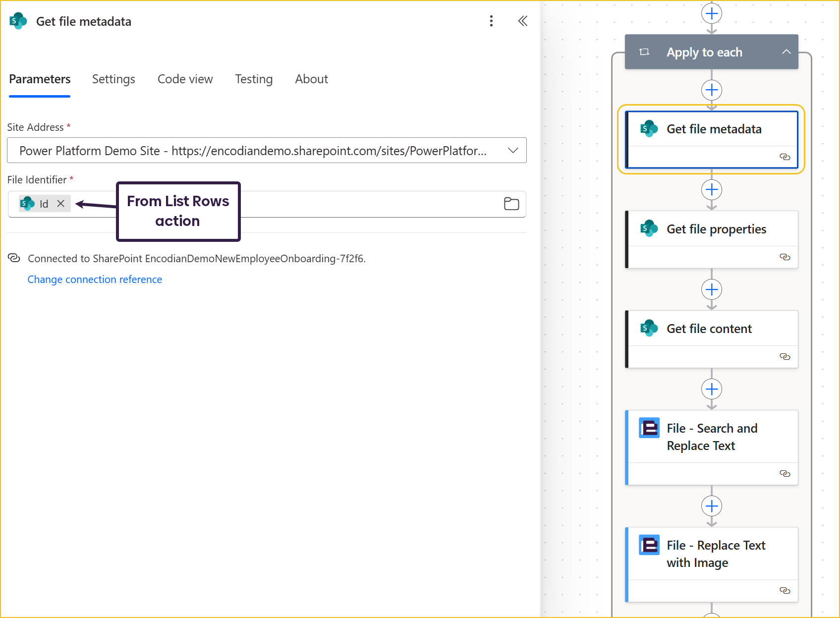840x618 pixels.
Task: Open the three-dot more options menu
Action: [x=491, y=21]
